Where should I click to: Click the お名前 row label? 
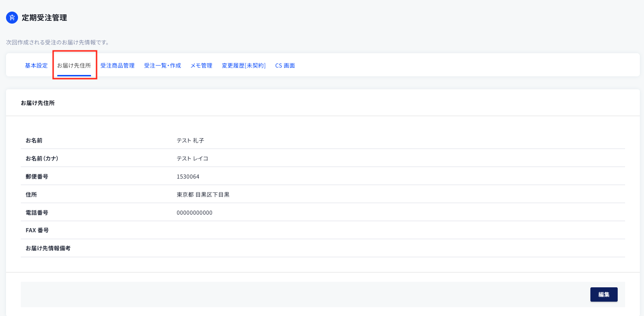click(x=34, y=140)
